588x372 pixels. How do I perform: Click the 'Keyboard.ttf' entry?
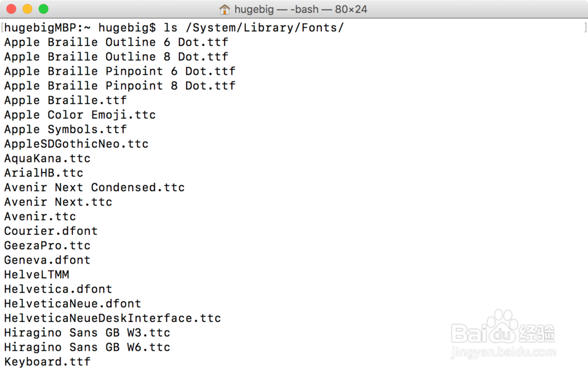click(x=47, y=361)
